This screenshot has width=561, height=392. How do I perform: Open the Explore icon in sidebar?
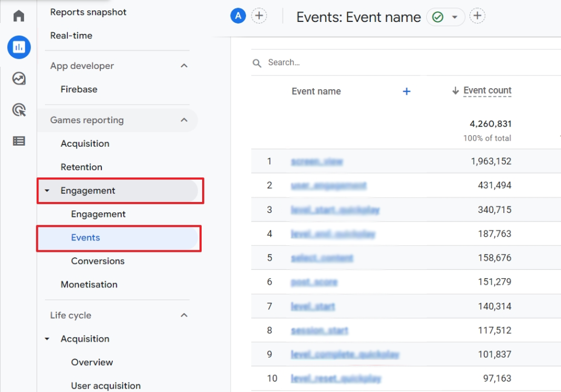pos(19,79)
